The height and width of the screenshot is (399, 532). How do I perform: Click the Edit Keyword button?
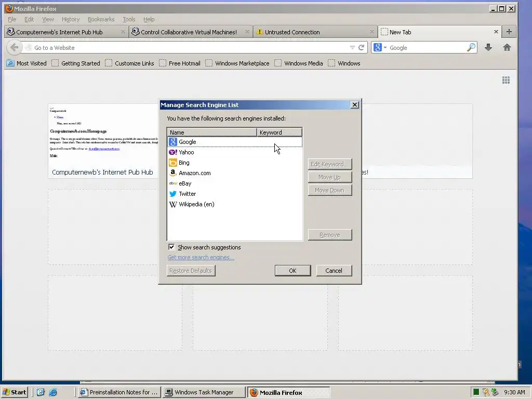[x=330, y=164]
